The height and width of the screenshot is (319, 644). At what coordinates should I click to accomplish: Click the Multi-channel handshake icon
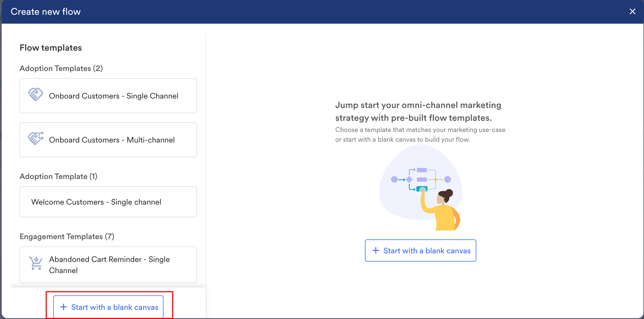(x=36, y=138)
